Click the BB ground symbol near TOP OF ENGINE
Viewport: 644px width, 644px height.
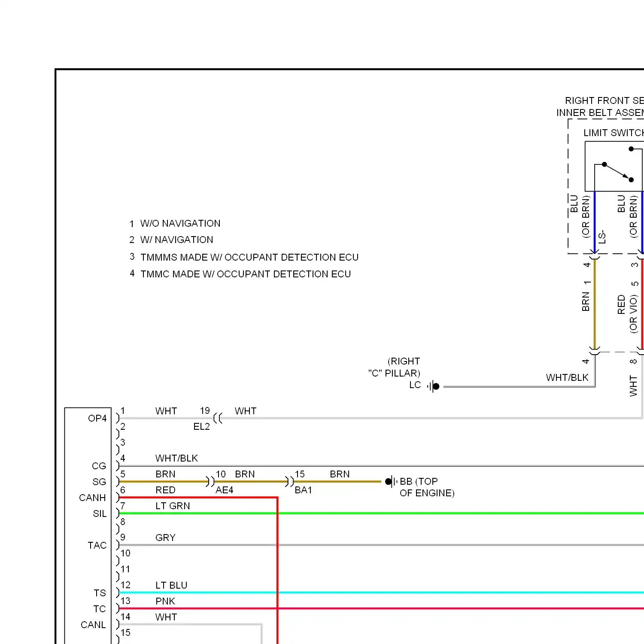pyautogui.click(x=391, y=482)
